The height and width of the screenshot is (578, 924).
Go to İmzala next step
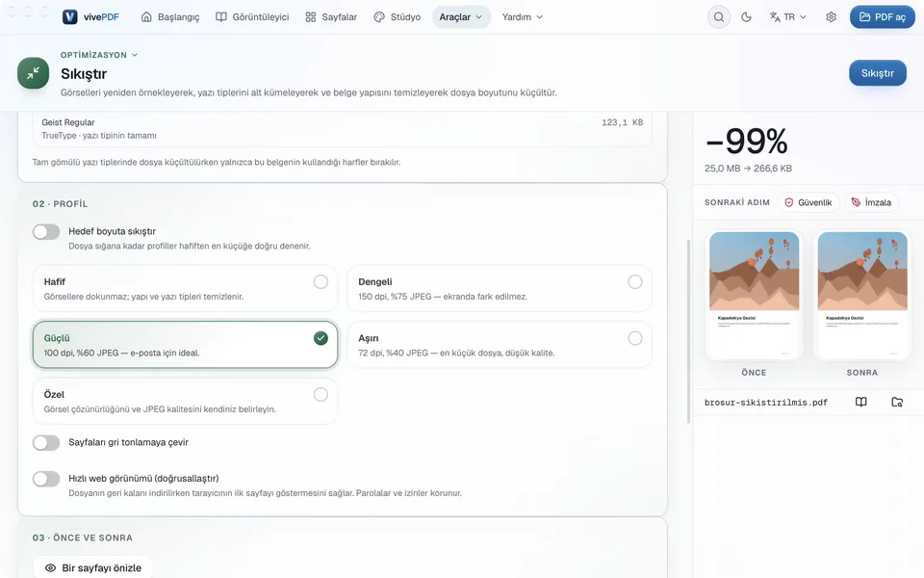[872, 202]
